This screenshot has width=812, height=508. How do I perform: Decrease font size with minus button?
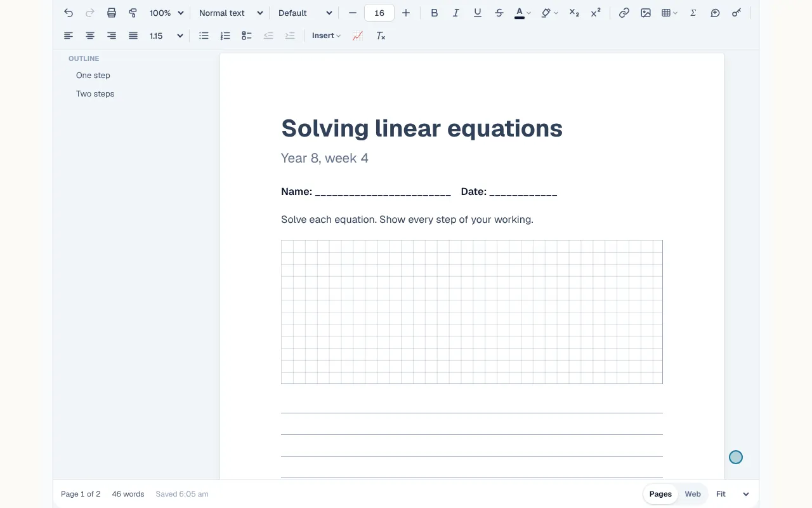(x=353, y=13)
